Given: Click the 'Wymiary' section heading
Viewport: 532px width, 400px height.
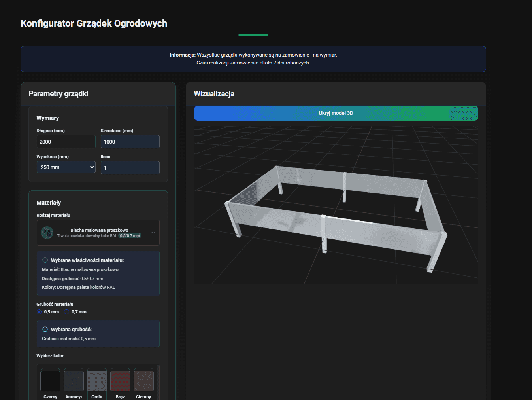Looking at the screenshot, I should 48,118.
